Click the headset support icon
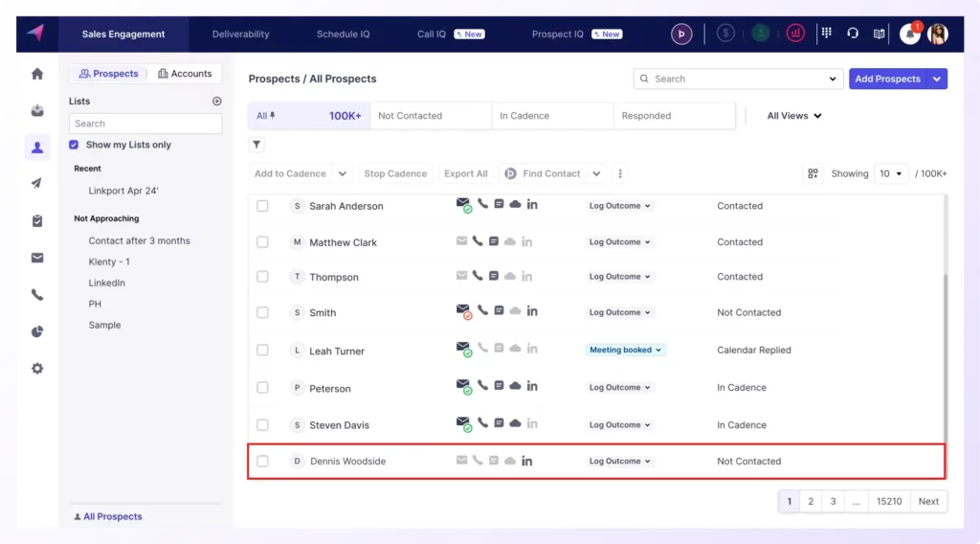Viewport: 980px width, 544px height. pos(853,34)
